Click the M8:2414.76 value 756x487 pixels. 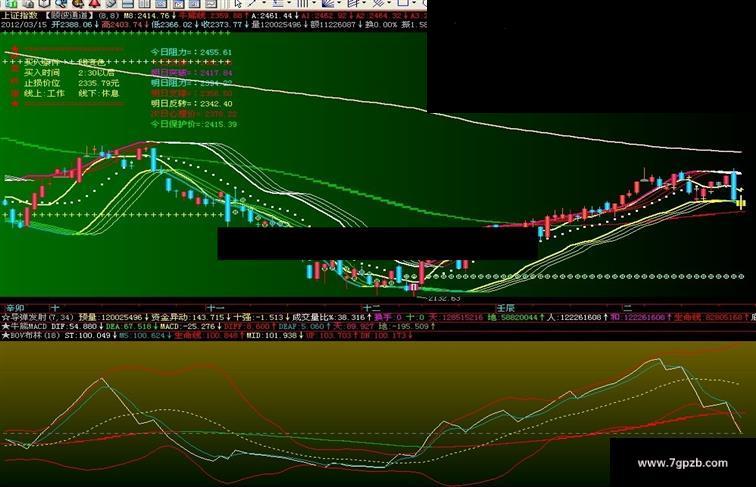pos(147,15)
